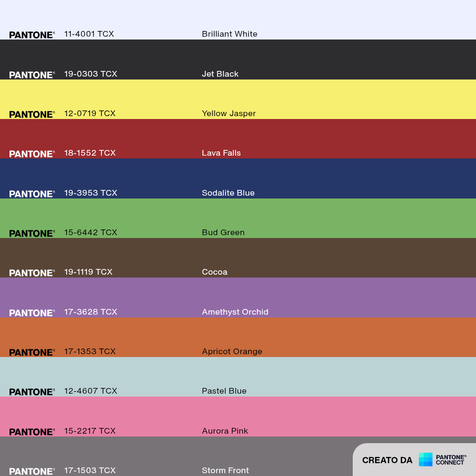The image size is (476, 476).
Task: Click the PANTONE CONNECT wordmark
Action: (x=451, y=460)
